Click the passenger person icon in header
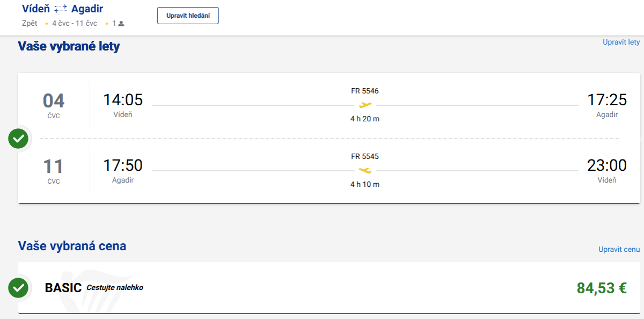Viewport: 644px width, 319px height. [121, 24]
